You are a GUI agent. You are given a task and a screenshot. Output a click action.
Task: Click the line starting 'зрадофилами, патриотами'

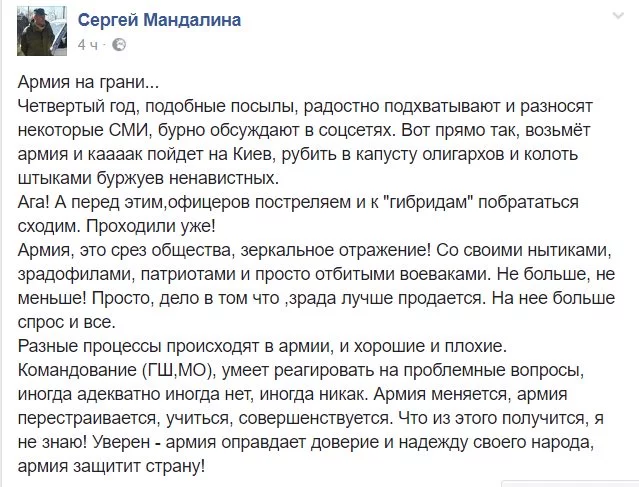[316, 274]
